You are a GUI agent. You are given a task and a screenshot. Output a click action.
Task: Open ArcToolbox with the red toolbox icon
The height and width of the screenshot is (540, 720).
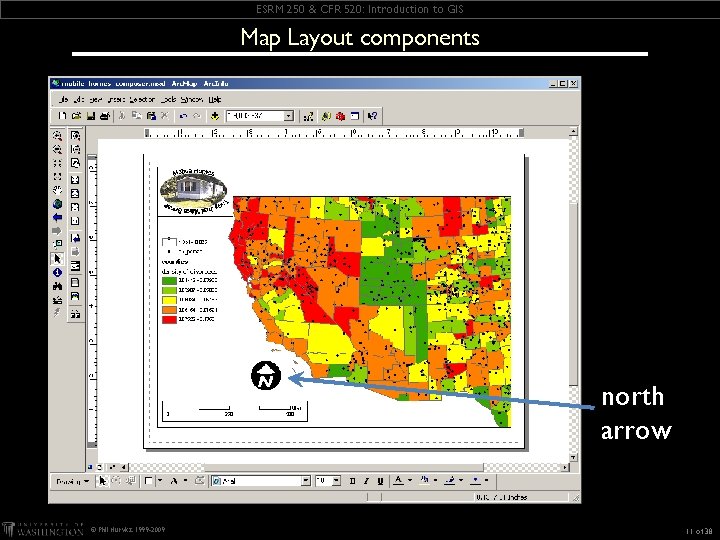(340, 116)
